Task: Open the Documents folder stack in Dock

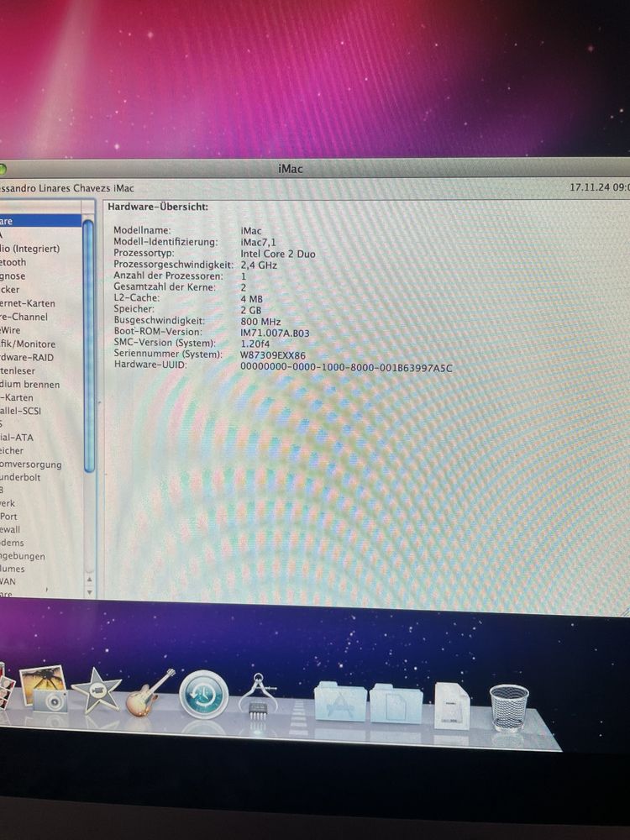Action: pos(396,703)
